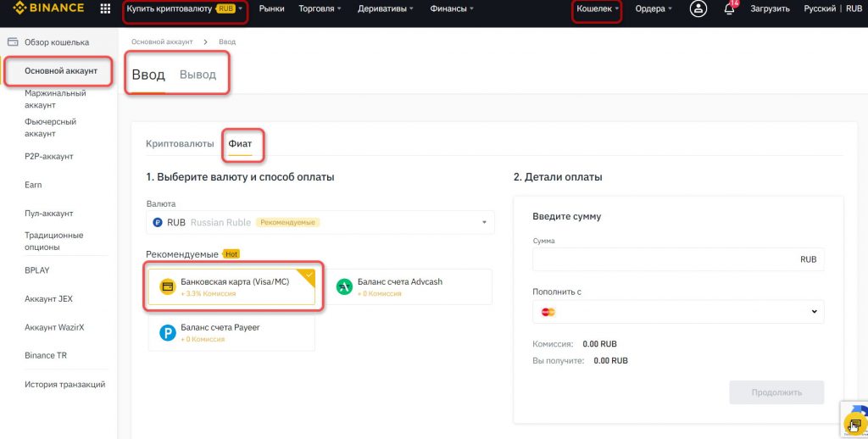Image resolution: width=868 pixels, height=439 pixels.
Task: Expand Купить криптовалюту menu
Action: pyautogui.click(x=185, y=8)
